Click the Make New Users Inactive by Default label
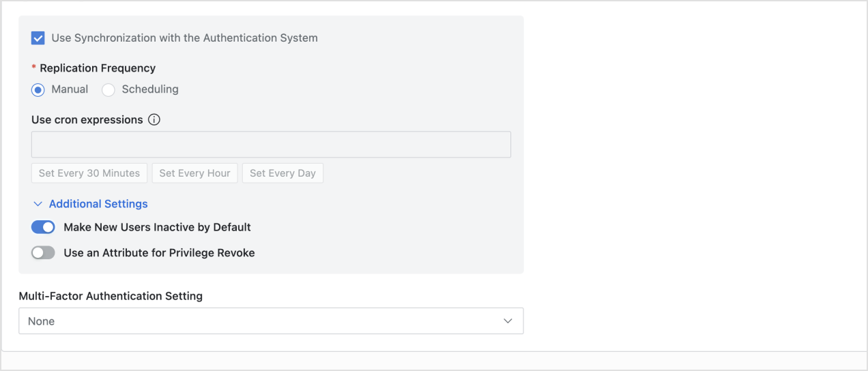Image resolution: width=868 pixels, height=371 pixels. point(157,227)
